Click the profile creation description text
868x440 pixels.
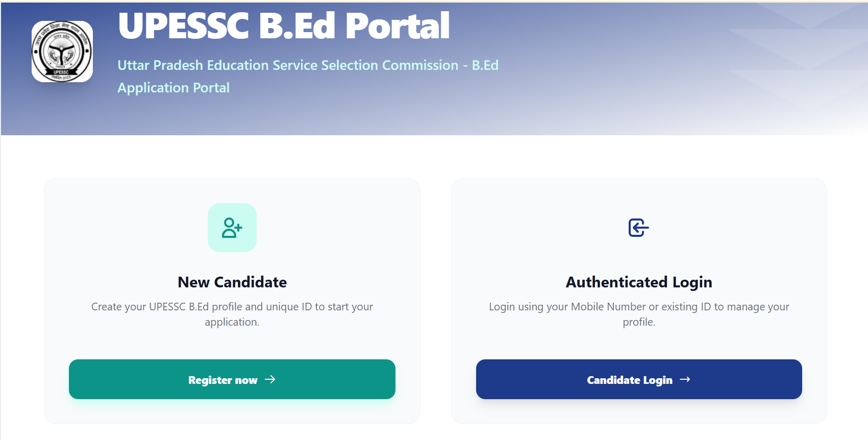click(x=232, y=314)
